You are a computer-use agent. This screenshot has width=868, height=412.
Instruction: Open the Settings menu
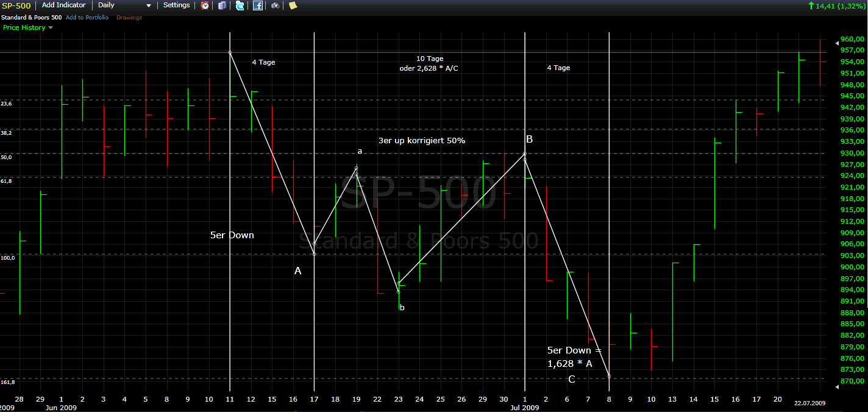tap(176, 5)
